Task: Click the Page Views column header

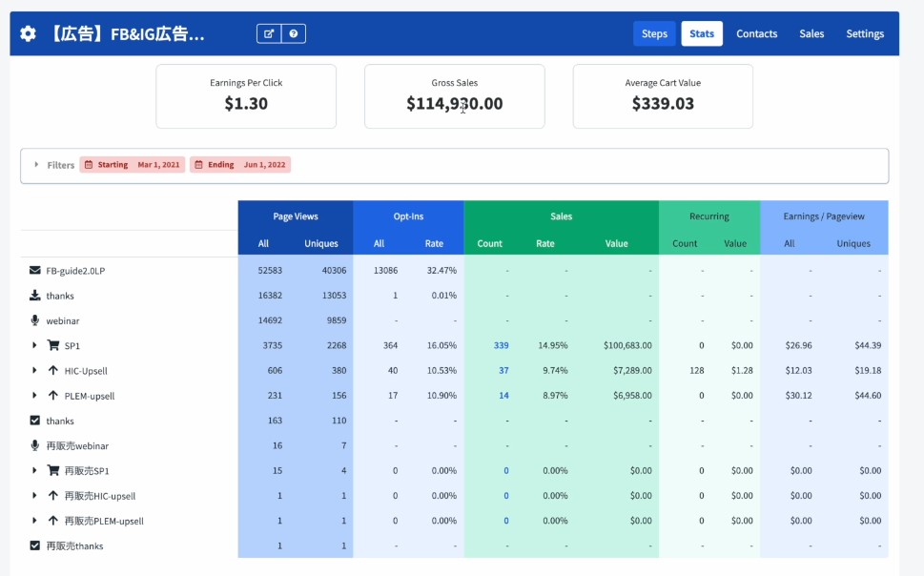Action: click(296, 216)
